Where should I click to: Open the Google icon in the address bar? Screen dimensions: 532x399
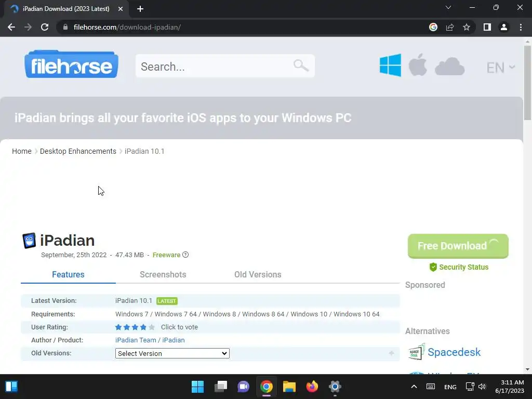coord(433,27)
